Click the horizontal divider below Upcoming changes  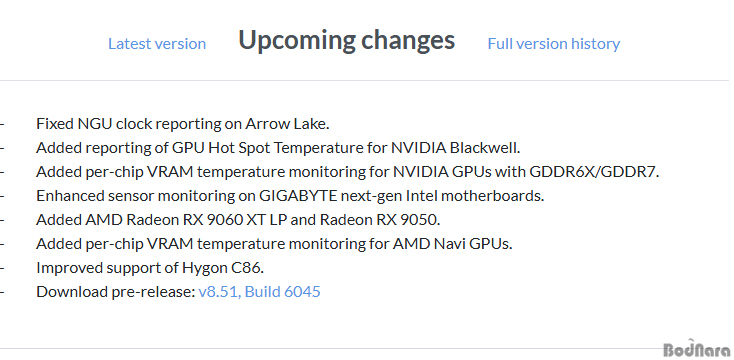point(364,81)
